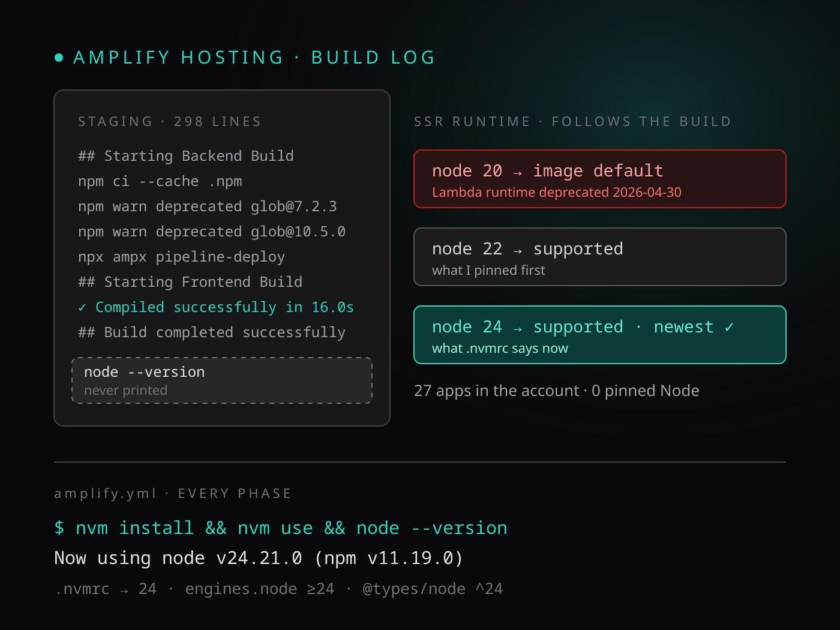The width and height of the screenshot is (840, 630).
Task: Click 'Lambda runtime deprecated 2026-04-30' warning text
Action: (557, 193)
